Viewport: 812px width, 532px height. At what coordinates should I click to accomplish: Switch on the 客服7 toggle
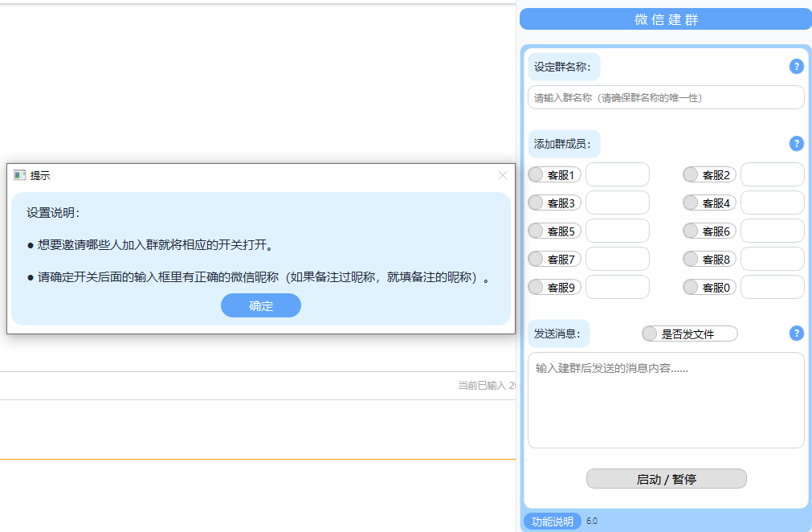pos(554,259)
